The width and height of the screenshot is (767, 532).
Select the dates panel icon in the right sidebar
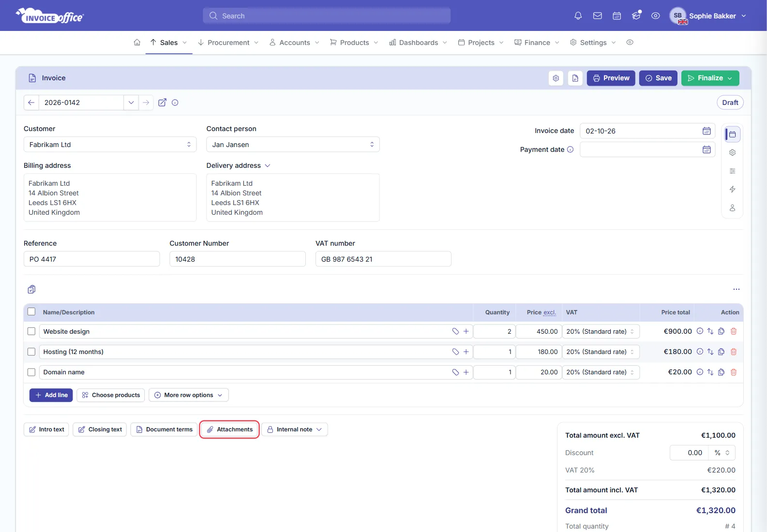point(732,134)
